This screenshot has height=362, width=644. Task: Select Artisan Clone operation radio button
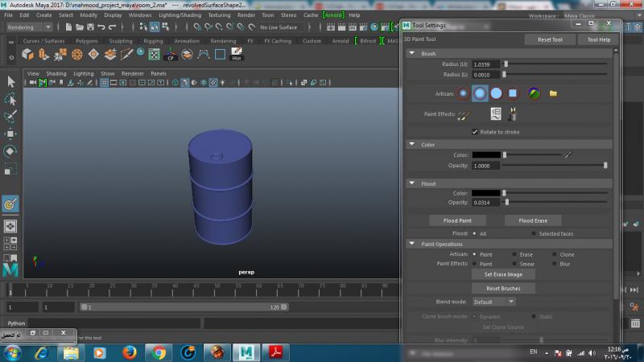(554, 254)
